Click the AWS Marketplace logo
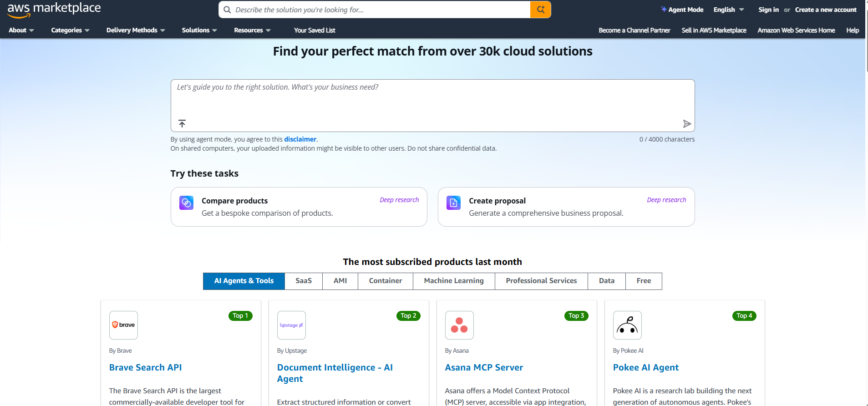This screenshot has height=406, width=868. tap(54, 10)
